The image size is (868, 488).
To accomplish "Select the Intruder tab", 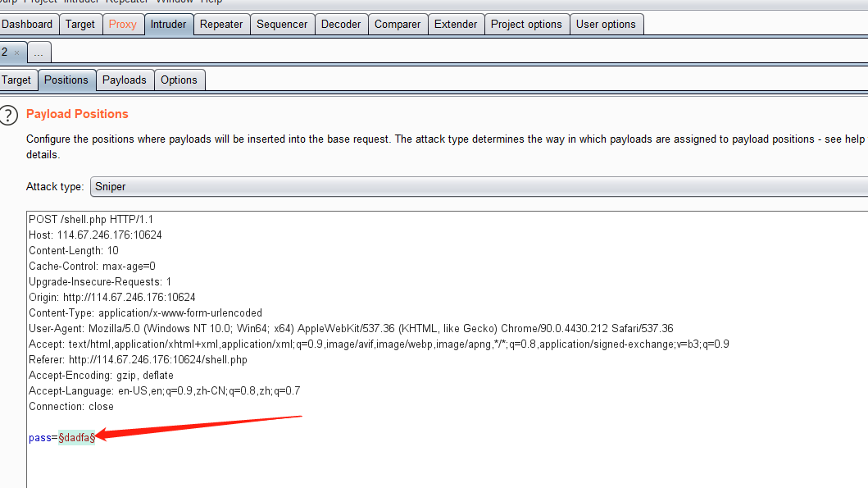I will click(168, 25).
